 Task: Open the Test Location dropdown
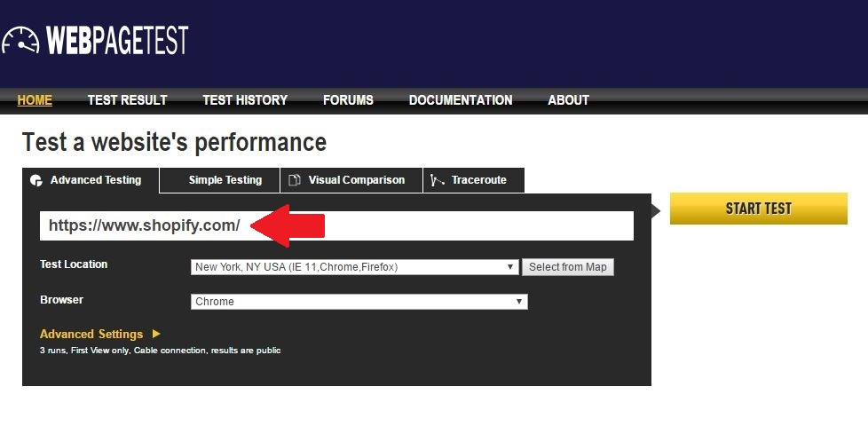[x=355, y=267]
